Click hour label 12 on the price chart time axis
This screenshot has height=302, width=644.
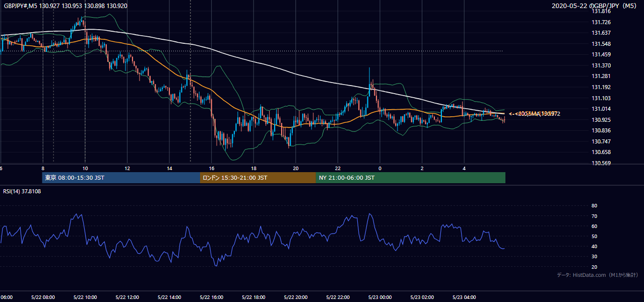pyautogui.click(x=127, y=168)
